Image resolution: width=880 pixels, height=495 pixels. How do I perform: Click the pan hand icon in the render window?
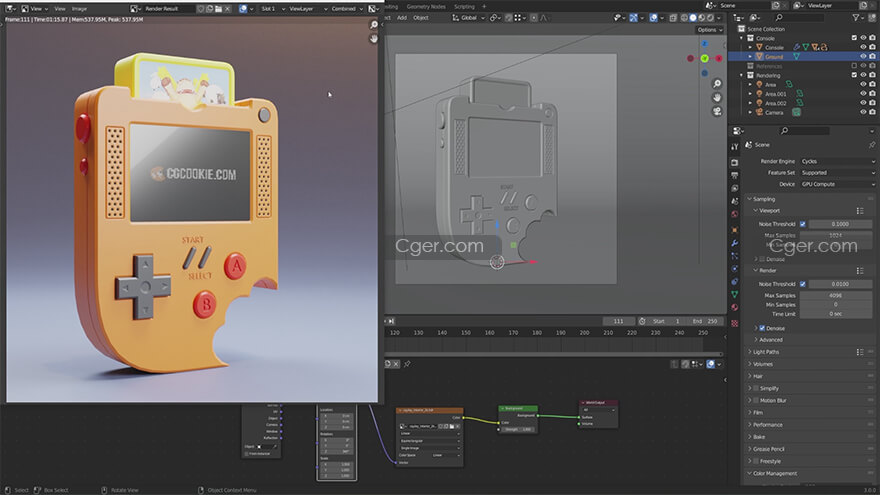374,39
